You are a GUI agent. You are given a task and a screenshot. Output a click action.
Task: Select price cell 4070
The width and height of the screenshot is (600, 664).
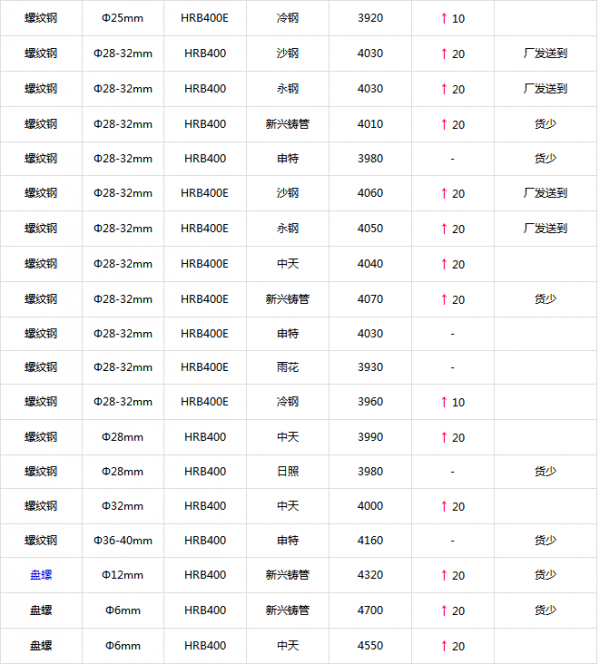point(370,299)
